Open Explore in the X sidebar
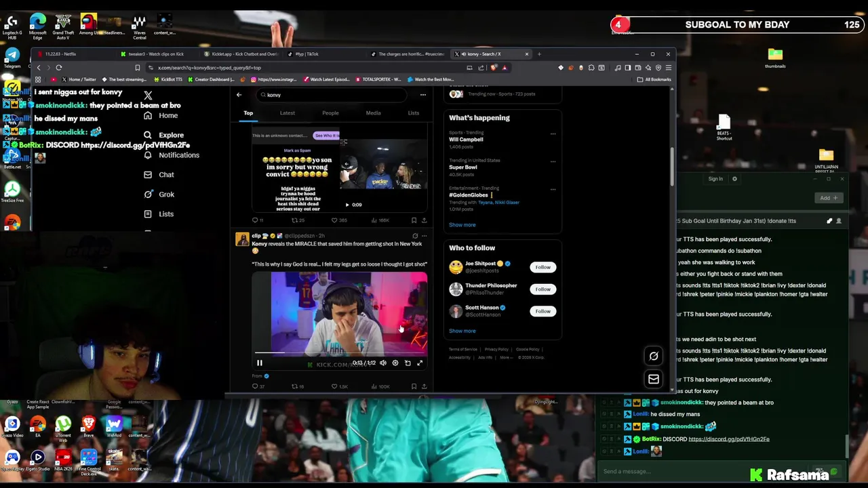This screenshot has height=488, width=868. (x=163, y=135)
